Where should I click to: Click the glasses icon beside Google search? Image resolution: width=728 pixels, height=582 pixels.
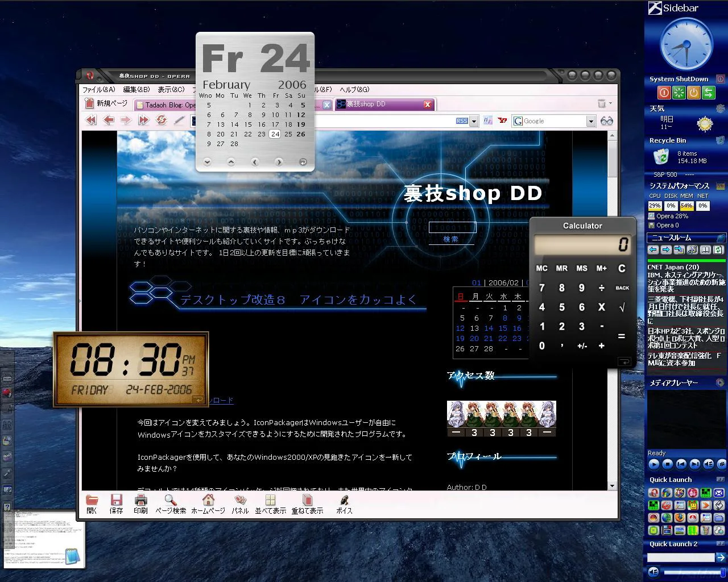607,121
